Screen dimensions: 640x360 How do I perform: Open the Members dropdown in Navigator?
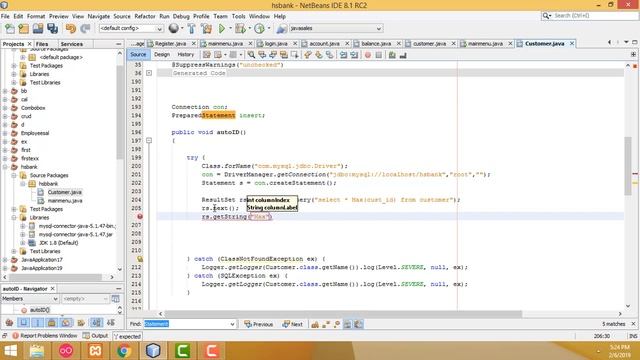click(x=30, y=299)
